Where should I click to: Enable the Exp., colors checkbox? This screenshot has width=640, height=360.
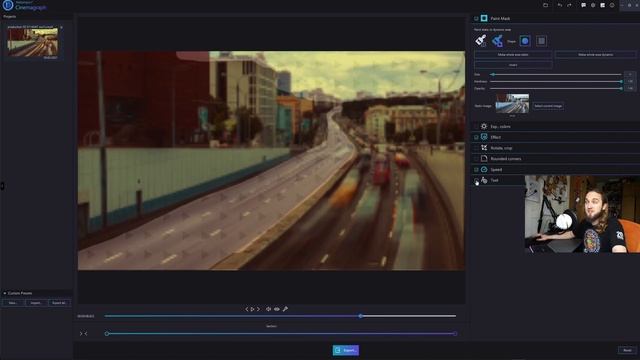click(x=476, y=127)
